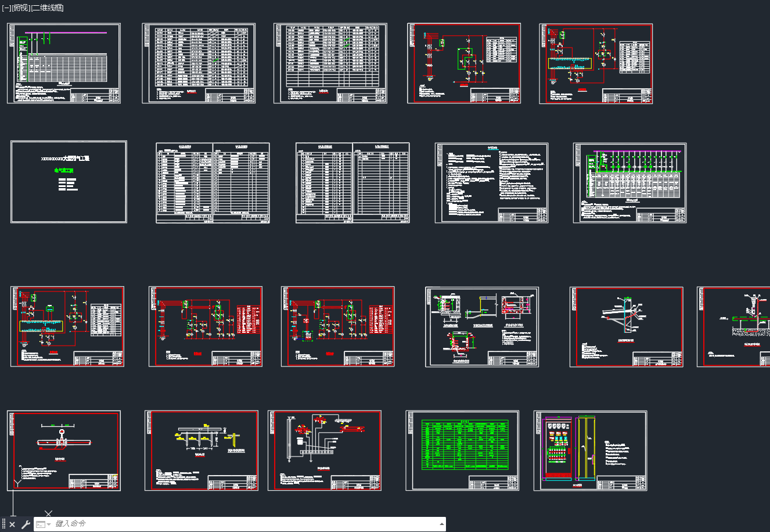Select the sheet with green data table
Image resolution: width=770 pixels, height=532 pixels.
462,451
